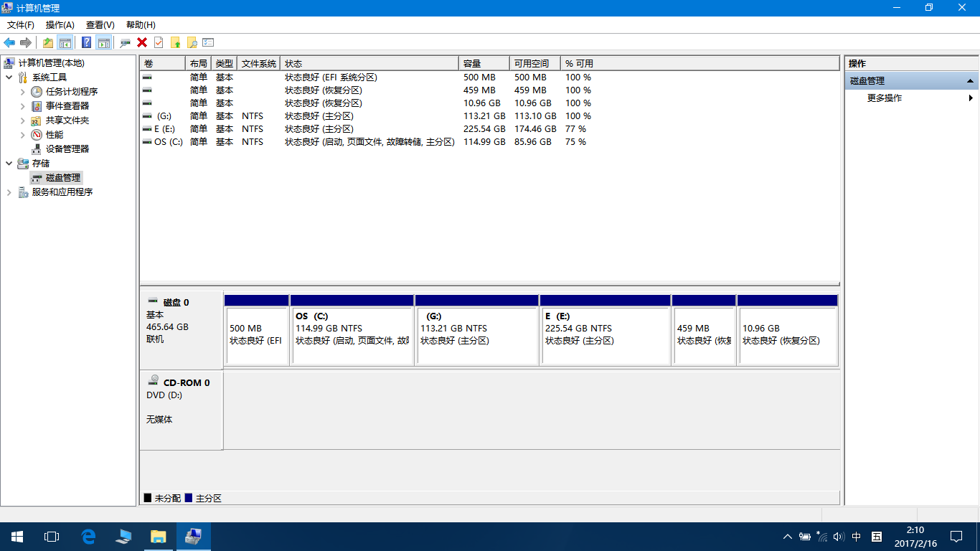Click the Wi-Fi network tray icon
This screenshot has width=980, height=551.
tap(822, 537)
